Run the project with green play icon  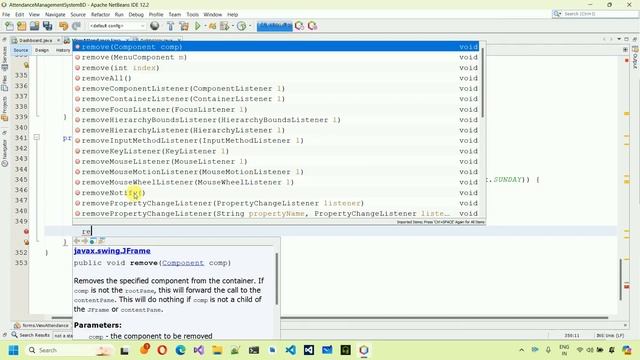198,26
